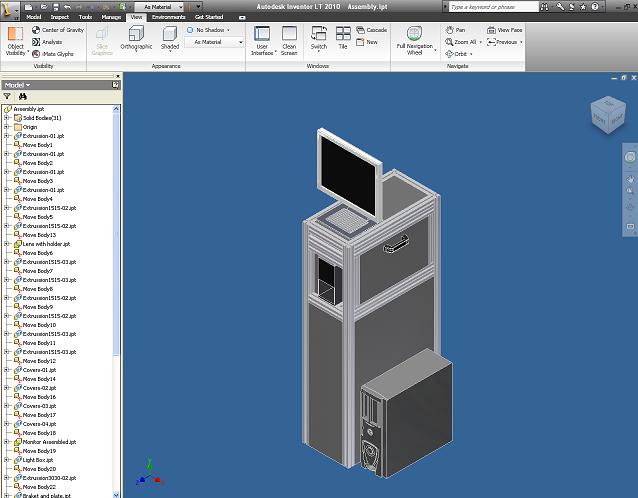Open the Get Started ribbon tab
The height and width of the screenshot is (498, 638).
coord(209,17)
